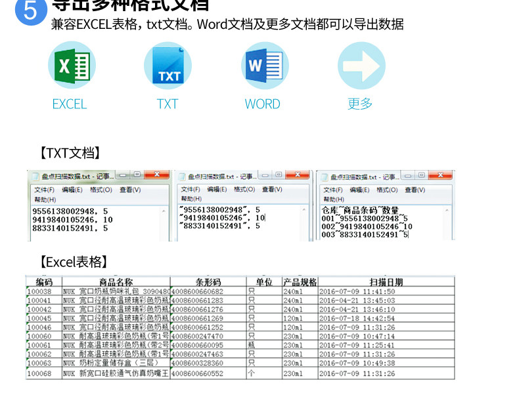Click the WORD label
This screenshot has height=420, width=519.
click(x=263, y=104)
